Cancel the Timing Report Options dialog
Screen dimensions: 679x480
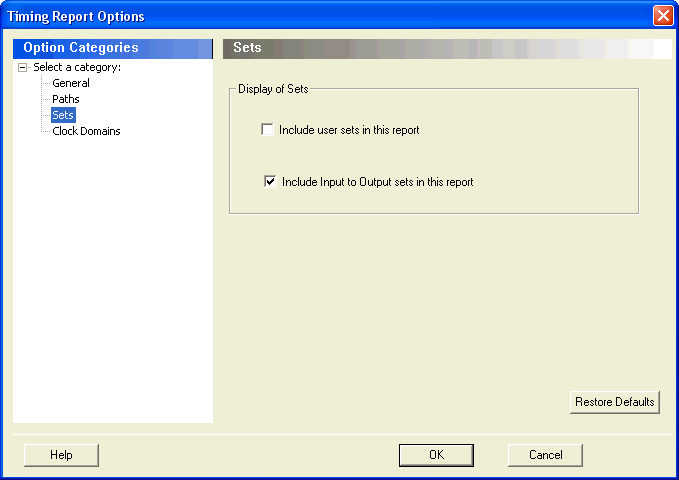pyautogui.click(x=545, y=455)
